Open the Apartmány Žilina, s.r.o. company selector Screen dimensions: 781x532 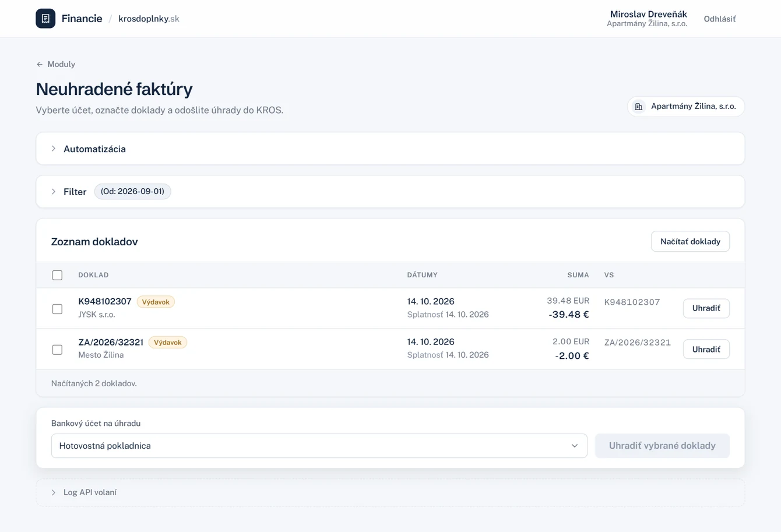[686, 107]
